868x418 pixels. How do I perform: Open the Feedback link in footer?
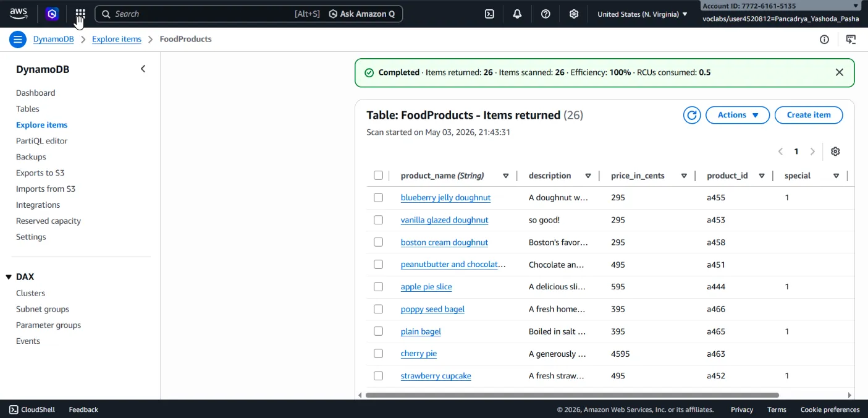[x=83, y=409]
